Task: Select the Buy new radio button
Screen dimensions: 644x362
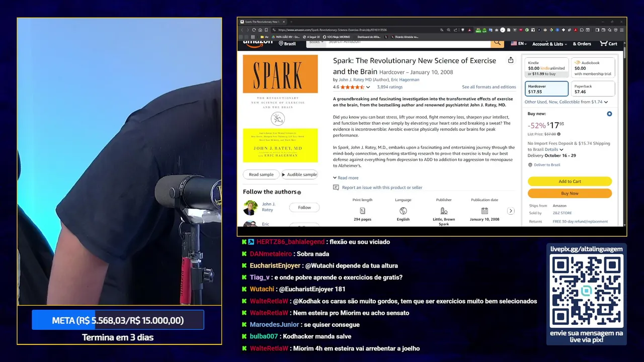Action: (x=609, y=114)
